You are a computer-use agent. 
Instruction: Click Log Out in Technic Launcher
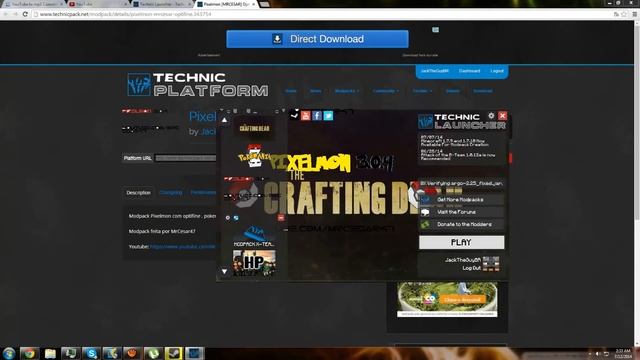[471, 268]
